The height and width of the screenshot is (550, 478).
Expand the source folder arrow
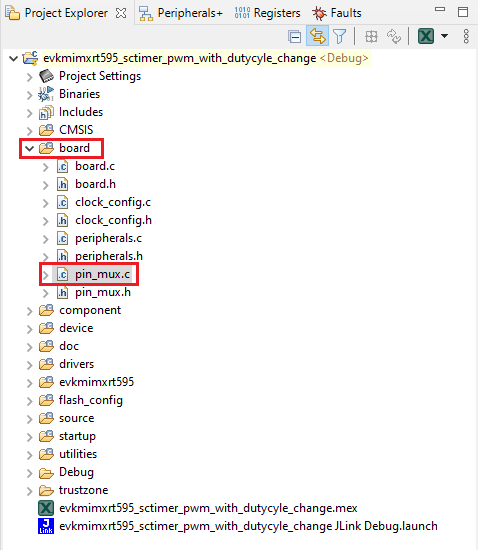(29, 419)
